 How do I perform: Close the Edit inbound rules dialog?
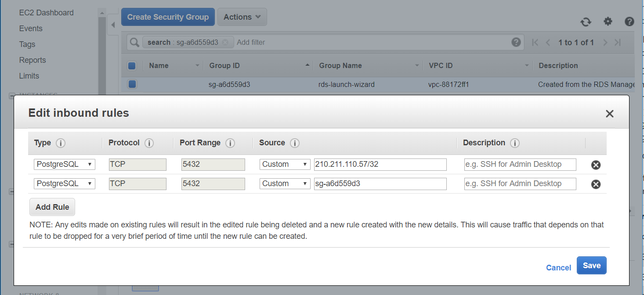coord(609,114)
